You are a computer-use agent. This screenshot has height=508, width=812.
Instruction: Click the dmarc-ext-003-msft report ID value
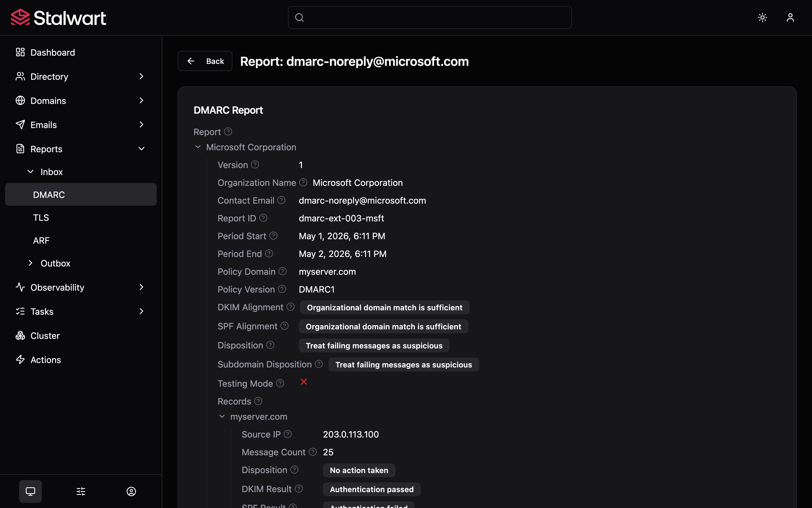(x=341, y=218)
